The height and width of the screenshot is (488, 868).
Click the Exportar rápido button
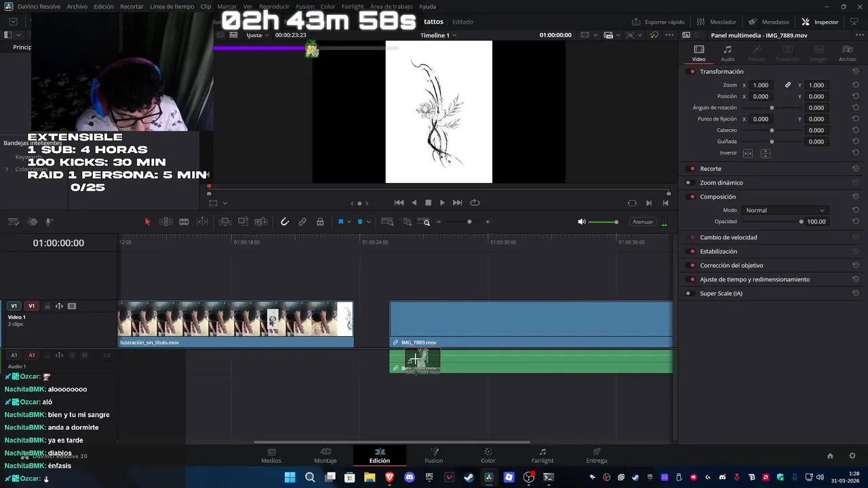click(658, 22)
